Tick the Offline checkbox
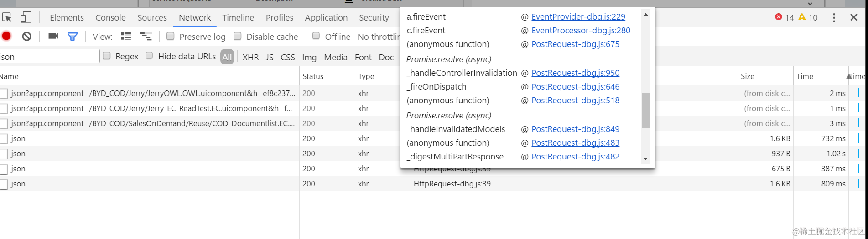 click(x=316, y=36)
